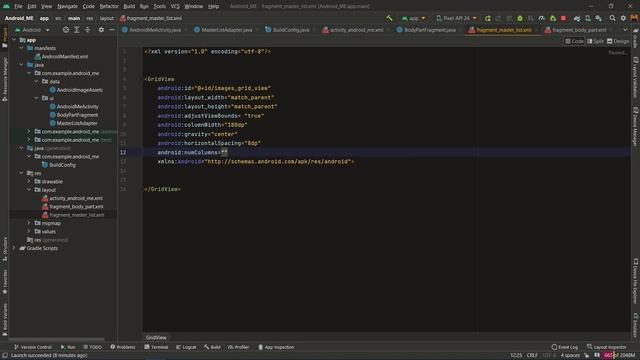Image resolution: width=640 pixels, height=360 pixels.
Task: Switch to activity_android_me.xml tab
Action: [353, 30]
